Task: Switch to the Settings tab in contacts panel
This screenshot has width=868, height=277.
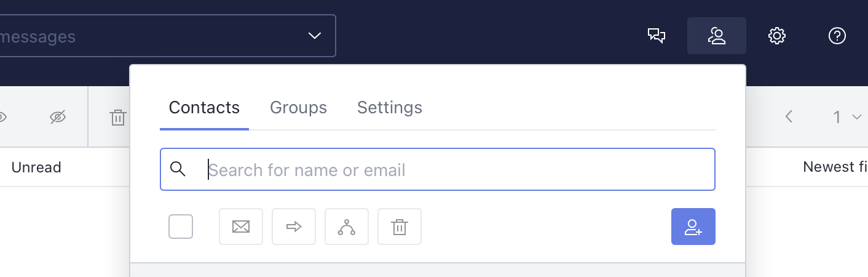Action: coord(390,108)
